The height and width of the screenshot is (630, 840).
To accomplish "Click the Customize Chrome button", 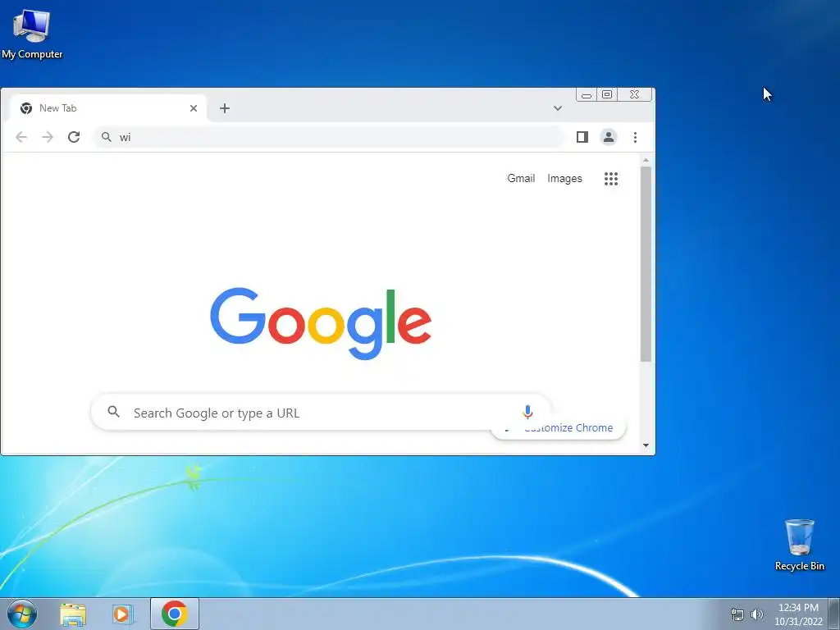I will tap(558, 428).
